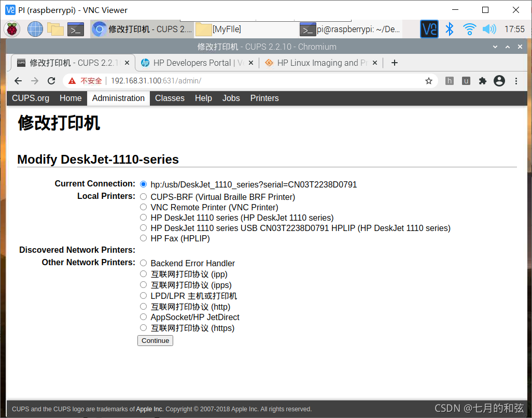Select 互联网打印协议 (ipp) radio
Image resolution: width=532 pixels, height=418 pixels.
144,273
